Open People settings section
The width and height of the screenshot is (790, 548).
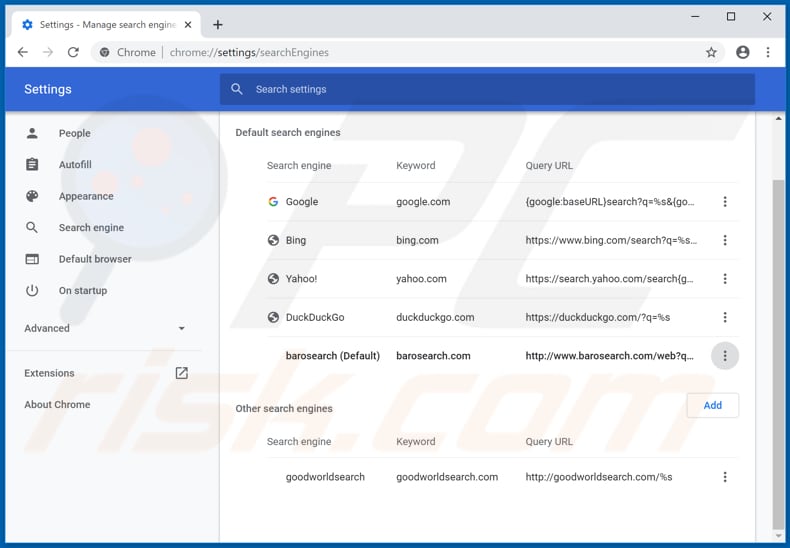point(75,133)
